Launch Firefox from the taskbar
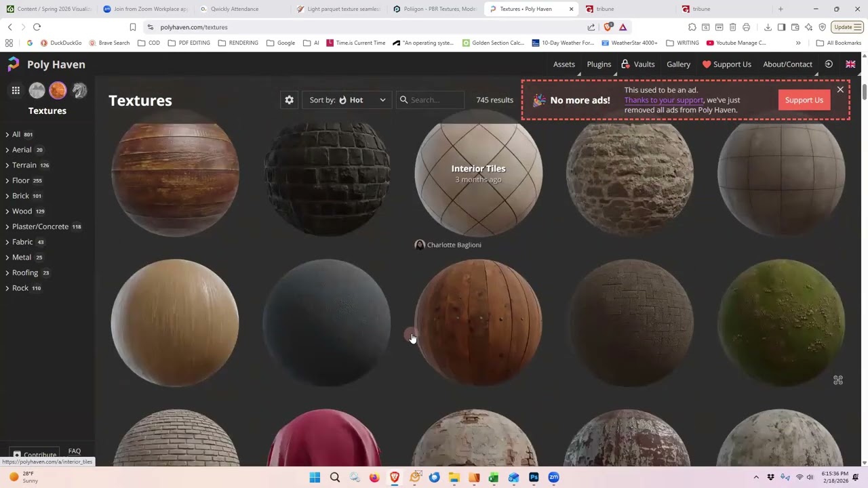The image size is (868, 488). (374, 477)
